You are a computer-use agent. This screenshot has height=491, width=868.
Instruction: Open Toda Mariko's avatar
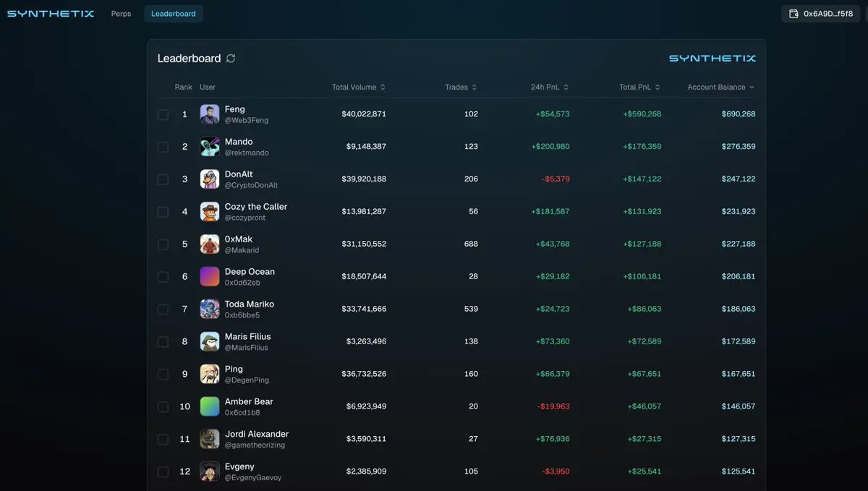(x=210, y=309)
